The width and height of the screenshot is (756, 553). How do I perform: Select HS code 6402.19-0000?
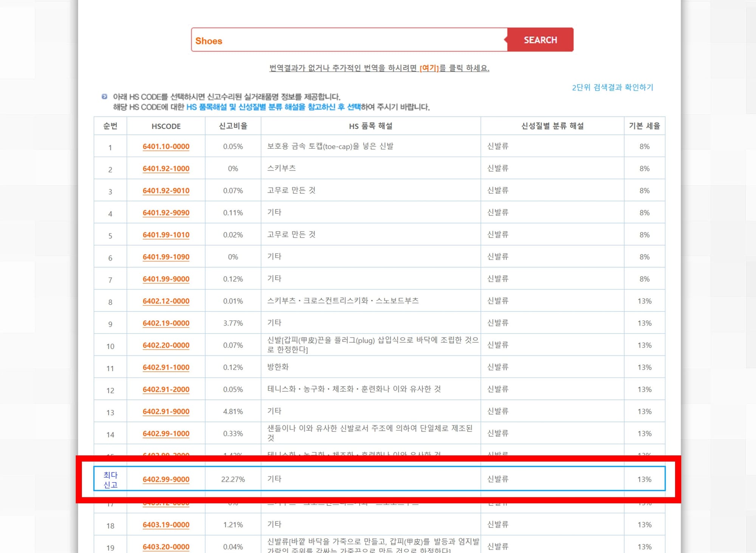(x=166, y=323)
